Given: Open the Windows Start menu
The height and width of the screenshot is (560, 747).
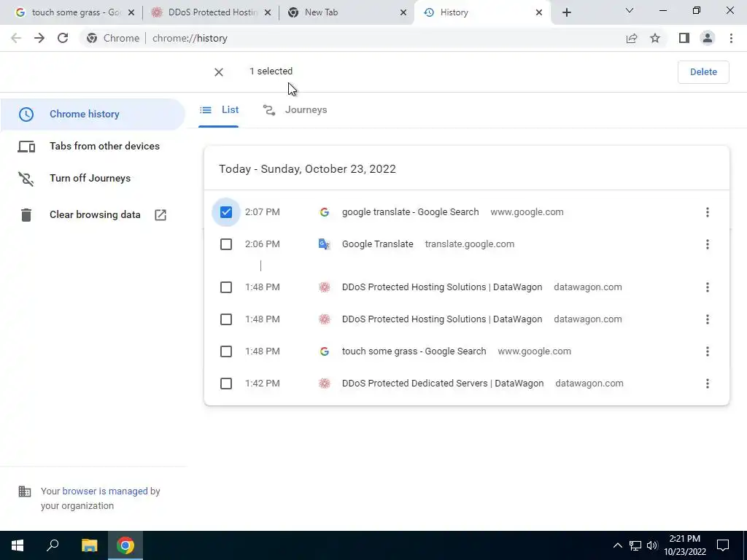Looking at the screenshot, I should tap(18, 545).
